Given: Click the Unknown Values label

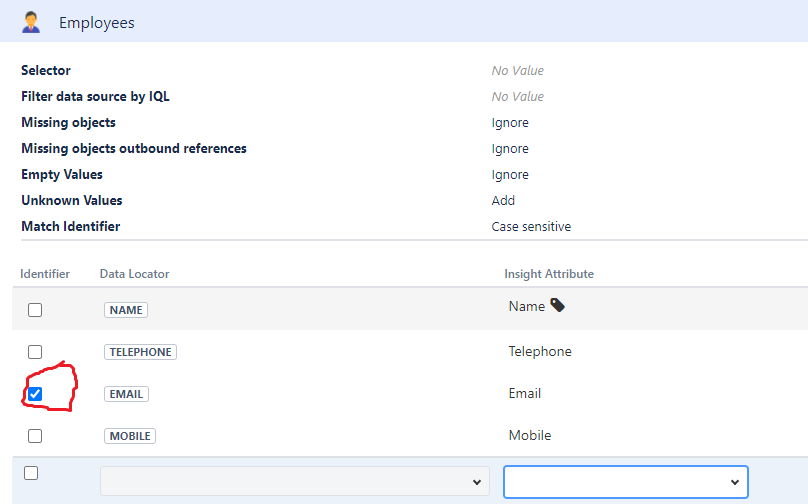Looking at the screenshot, I should pos(72,200).
